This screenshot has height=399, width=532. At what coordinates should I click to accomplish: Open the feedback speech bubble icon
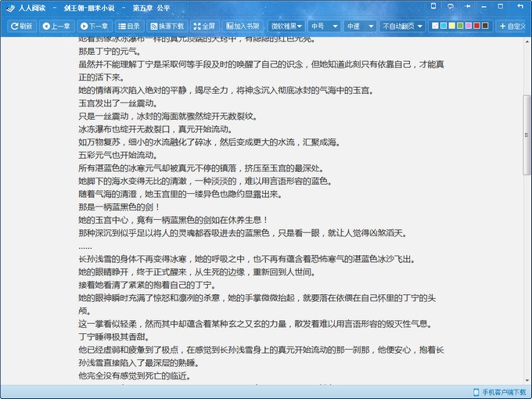click(451, 6)
